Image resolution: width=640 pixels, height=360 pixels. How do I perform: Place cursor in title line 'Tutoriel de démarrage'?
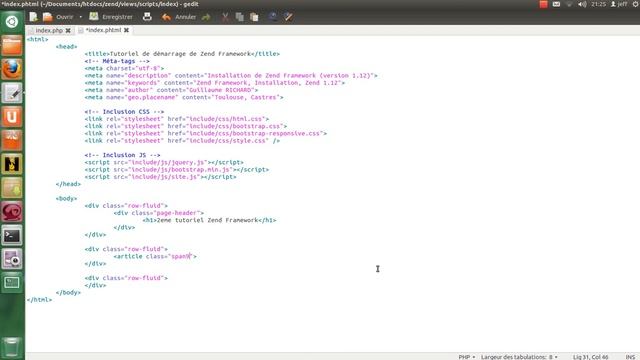[182, 54]
